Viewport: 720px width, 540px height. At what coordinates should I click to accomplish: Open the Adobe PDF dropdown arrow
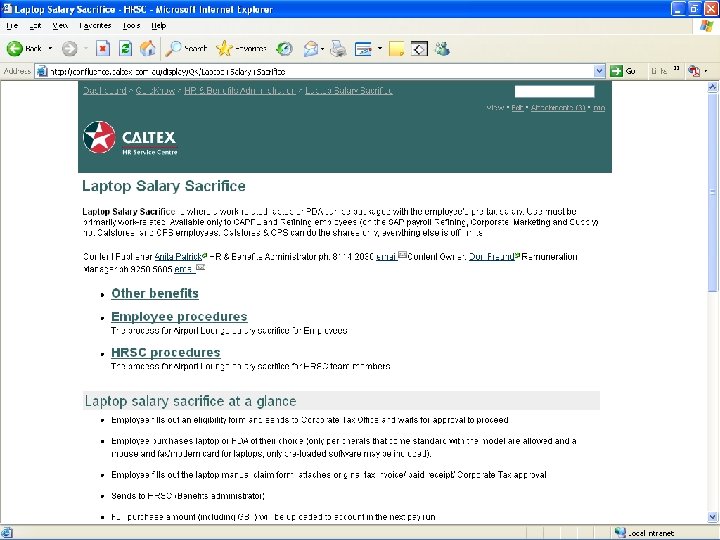pyautogui.click(x=706, y=71)
